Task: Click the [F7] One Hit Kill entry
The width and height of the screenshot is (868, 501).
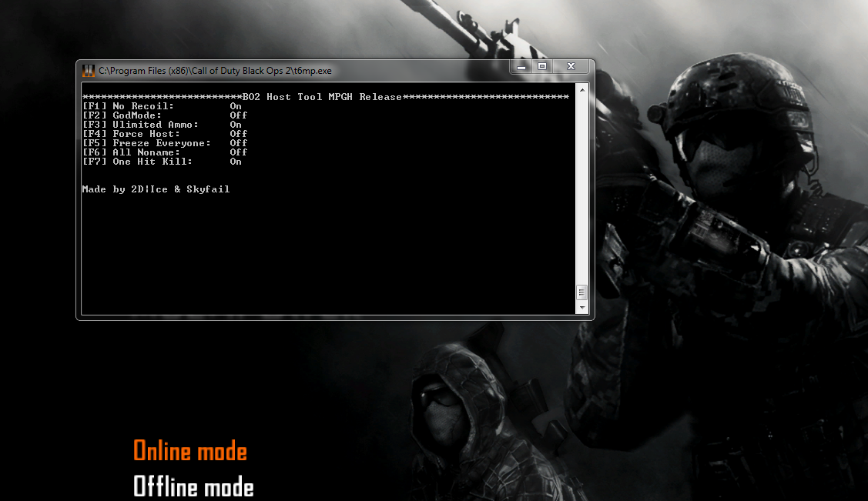Action: [162, 162]
